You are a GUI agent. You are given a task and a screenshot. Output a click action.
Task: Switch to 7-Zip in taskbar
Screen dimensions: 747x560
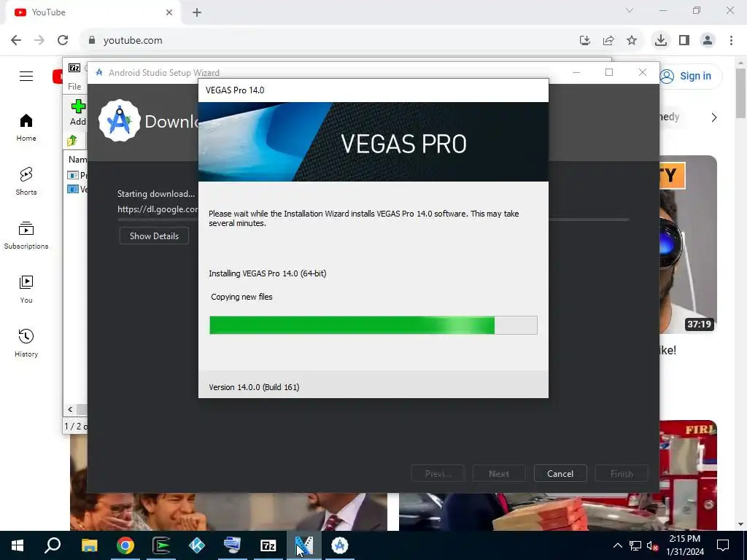[x=268, y=545]
